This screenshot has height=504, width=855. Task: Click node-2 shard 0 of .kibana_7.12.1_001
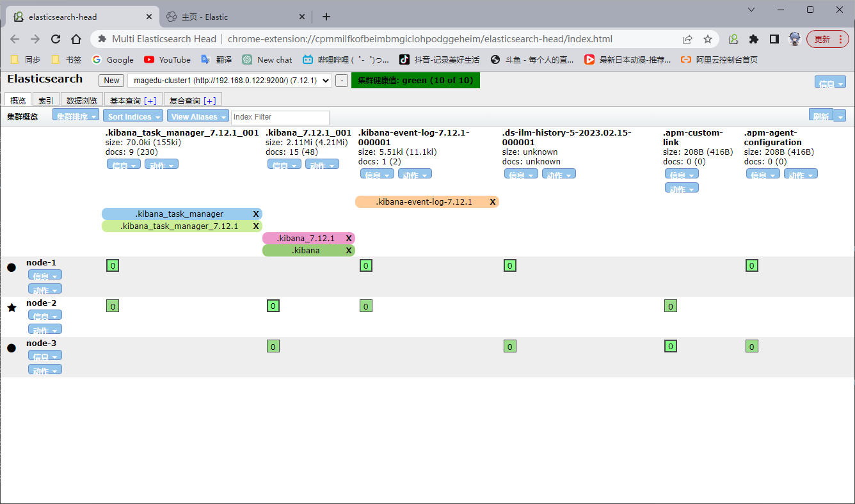[x=273, y=306]
